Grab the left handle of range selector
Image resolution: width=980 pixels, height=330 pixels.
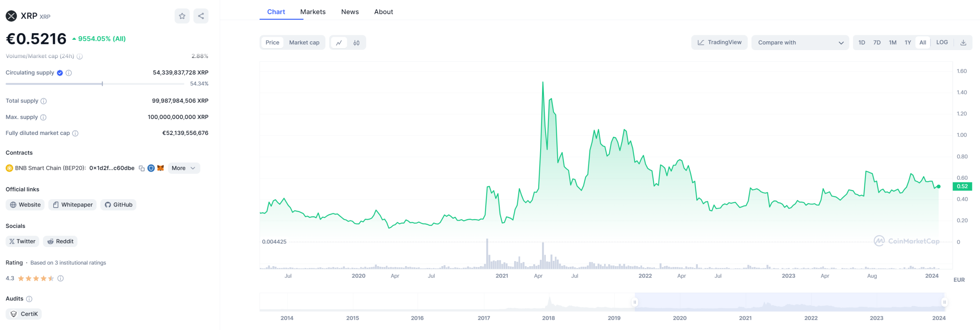(x=634, y=302)
